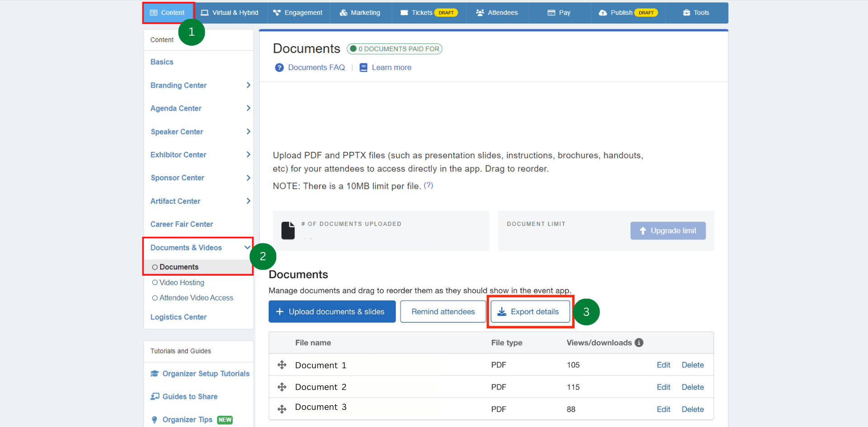Image resolution: width=868 pixels, height=427 pixels.
Task: Click the reorder handle next to Document 3
Action: coord(282,409)
